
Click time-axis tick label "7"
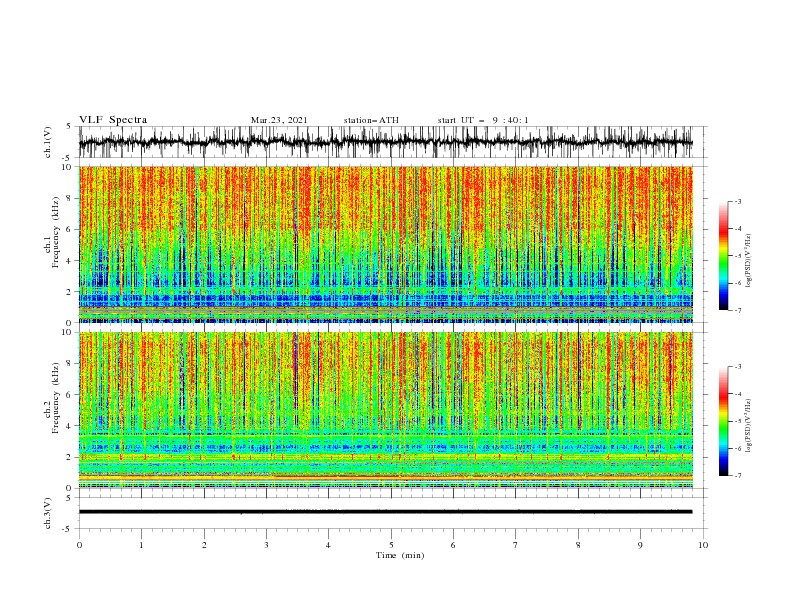(x=516, y=545)
